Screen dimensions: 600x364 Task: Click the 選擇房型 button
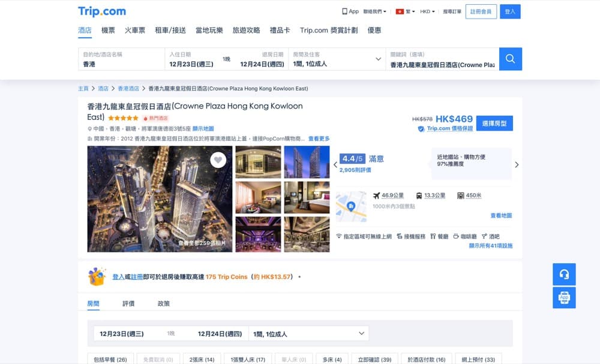(494, 123)
